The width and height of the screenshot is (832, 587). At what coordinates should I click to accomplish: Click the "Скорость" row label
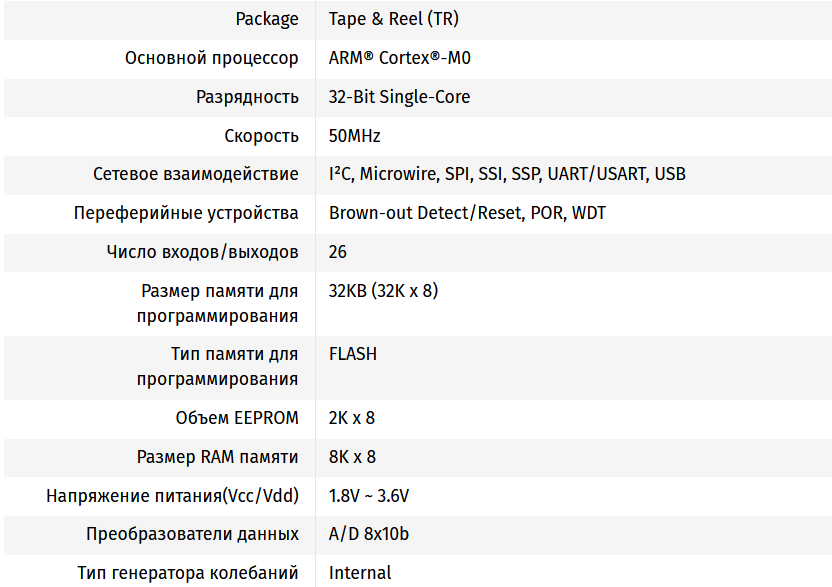coord(261,136)
